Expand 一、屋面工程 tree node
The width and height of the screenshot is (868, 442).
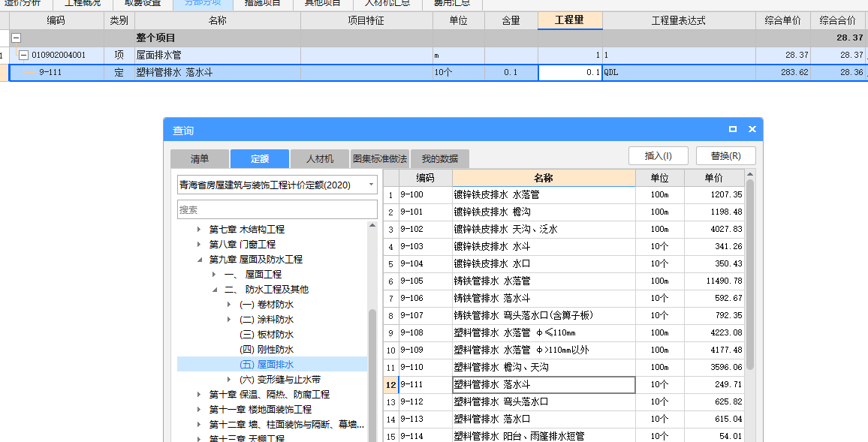coord(214,275)
